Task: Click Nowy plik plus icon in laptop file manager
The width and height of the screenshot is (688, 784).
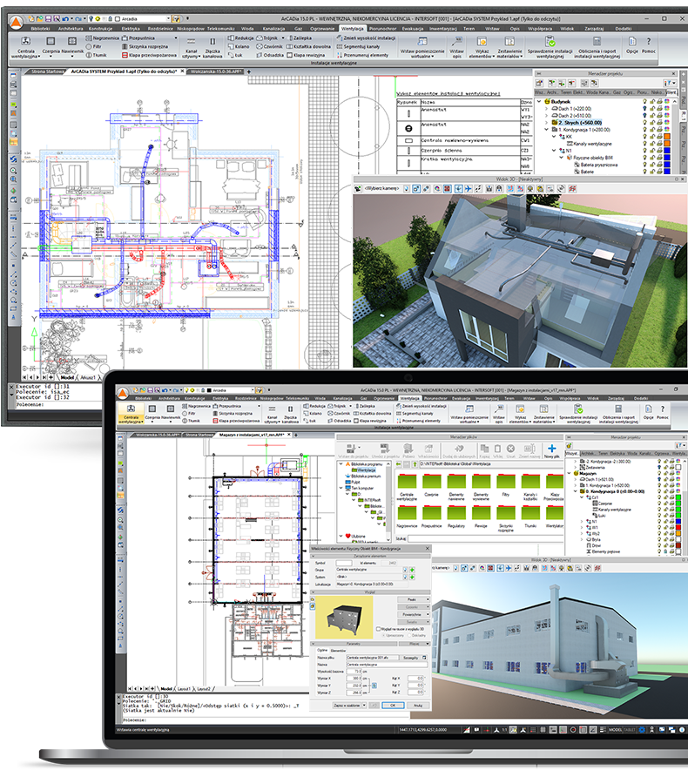Action: (551, 450)
